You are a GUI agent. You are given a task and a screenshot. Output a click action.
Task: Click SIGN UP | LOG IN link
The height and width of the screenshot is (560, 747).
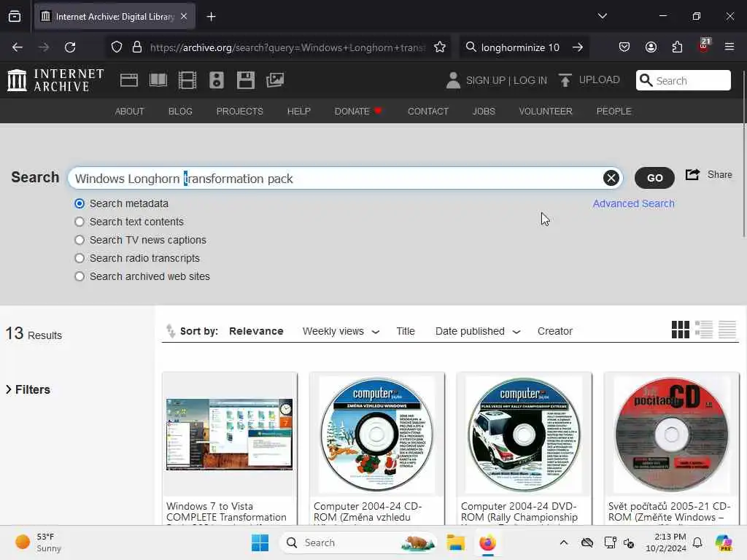[x=506, y=80]
